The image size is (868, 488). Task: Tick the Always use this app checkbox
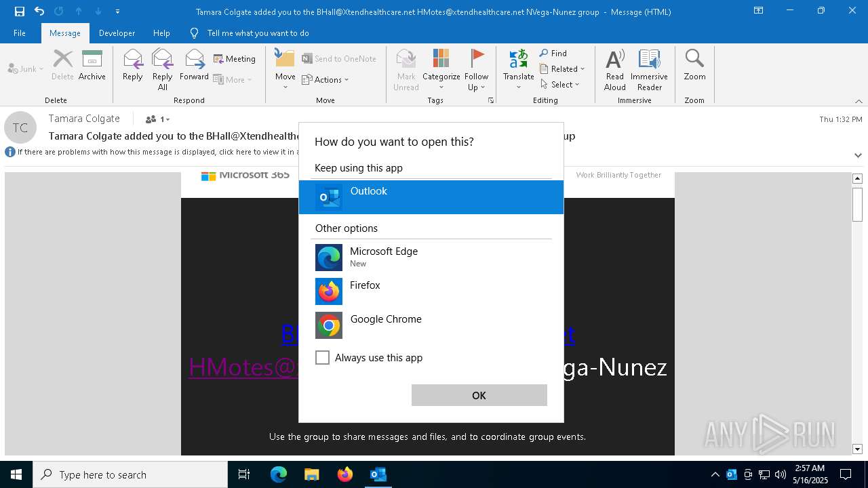(323, 357)
